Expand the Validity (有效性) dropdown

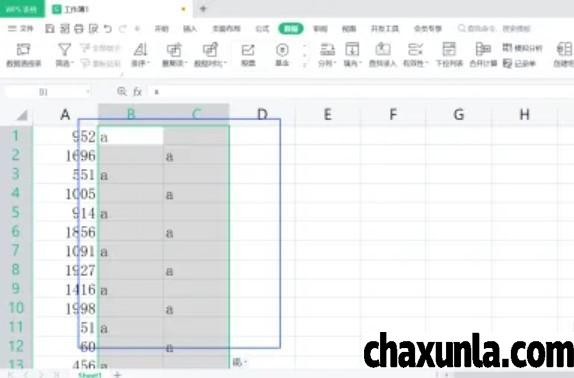pos(415,63)
